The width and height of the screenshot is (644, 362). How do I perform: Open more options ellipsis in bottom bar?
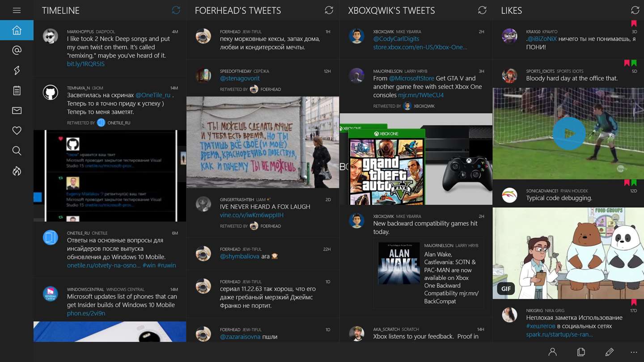coord(634,352)
